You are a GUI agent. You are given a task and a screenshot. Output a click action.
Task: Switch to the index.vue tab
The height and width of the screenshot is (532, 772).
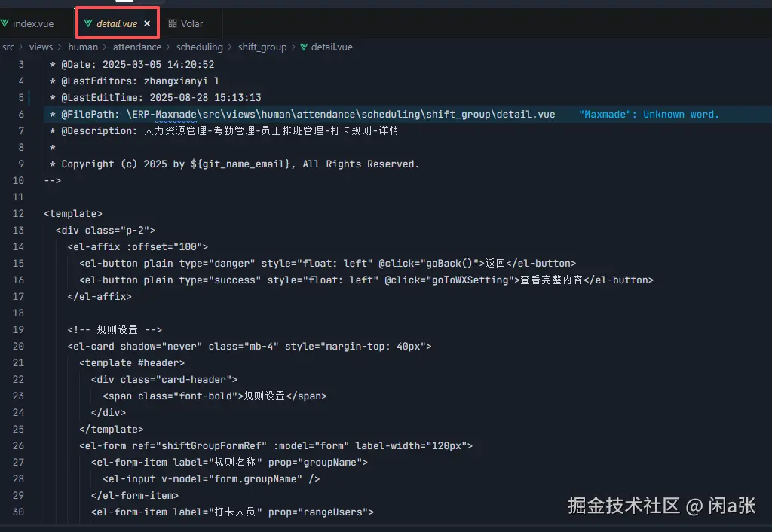(x=33, y=23)
